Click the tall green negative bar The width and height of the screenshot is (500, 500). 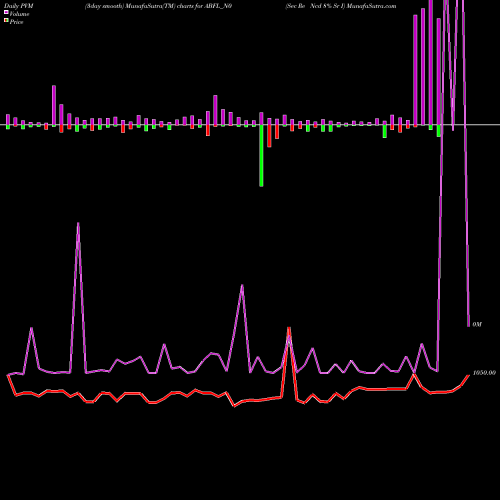click(x=261, y=156)
